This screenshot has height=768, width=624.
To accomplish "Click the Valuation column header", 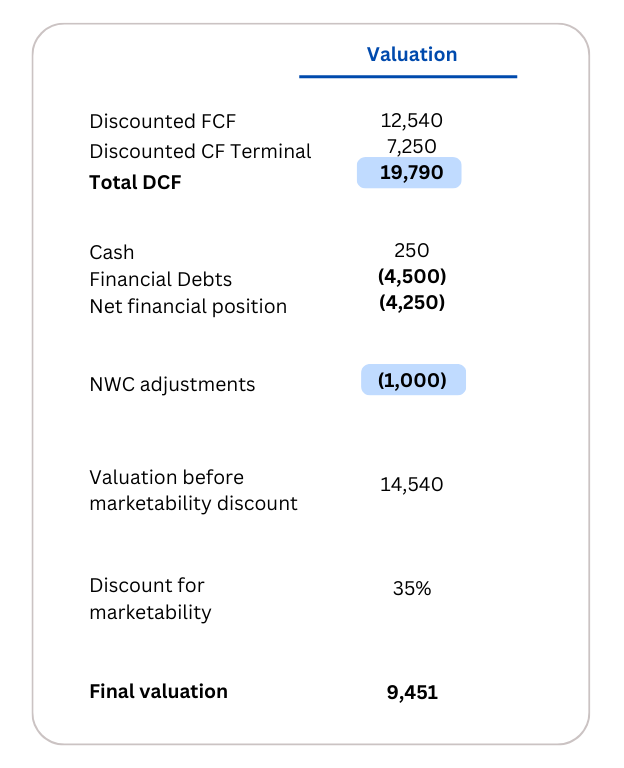I will point(411,55).
